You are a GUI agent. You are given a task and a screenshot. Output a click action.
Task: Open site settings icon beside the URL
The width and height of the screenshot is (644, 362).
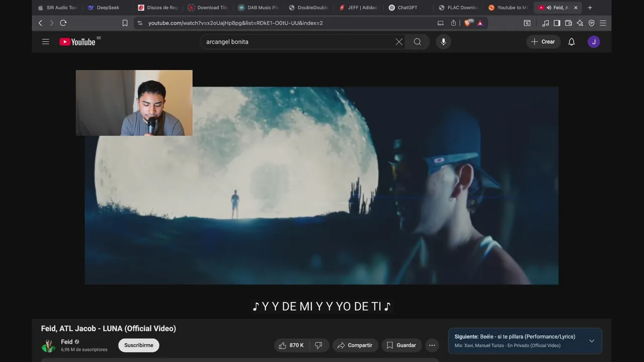pyautogui.click(x=140, y=23)
